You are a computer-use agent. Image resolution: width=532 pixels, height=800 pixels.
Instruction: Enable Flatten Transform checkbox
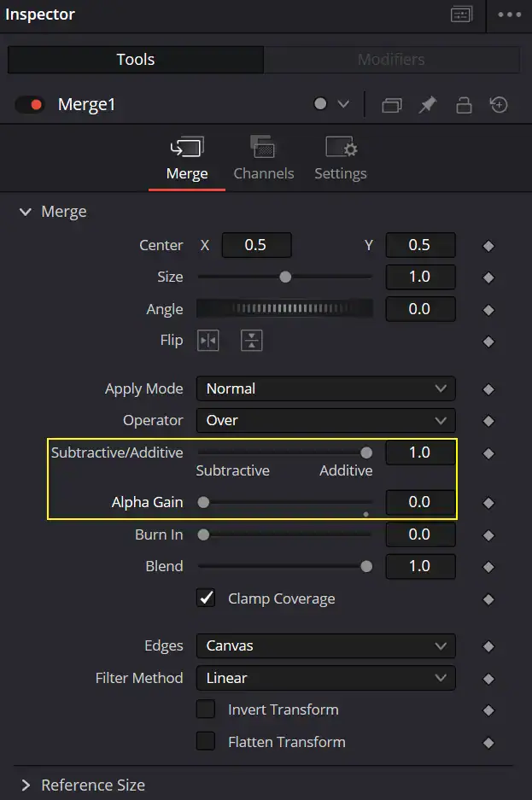(x=206, y=741)
